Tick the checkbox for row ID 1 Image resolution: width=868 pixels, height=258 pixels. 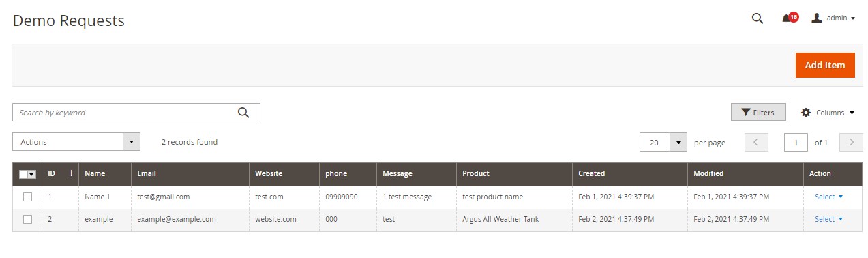tap(28, 197)
